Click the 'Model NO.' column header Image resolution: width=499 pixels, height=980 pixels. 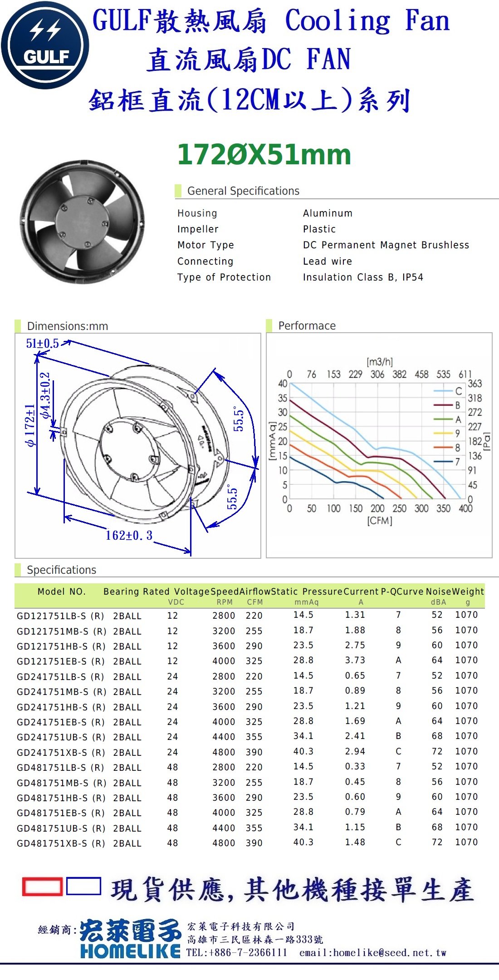click(62, 591)
